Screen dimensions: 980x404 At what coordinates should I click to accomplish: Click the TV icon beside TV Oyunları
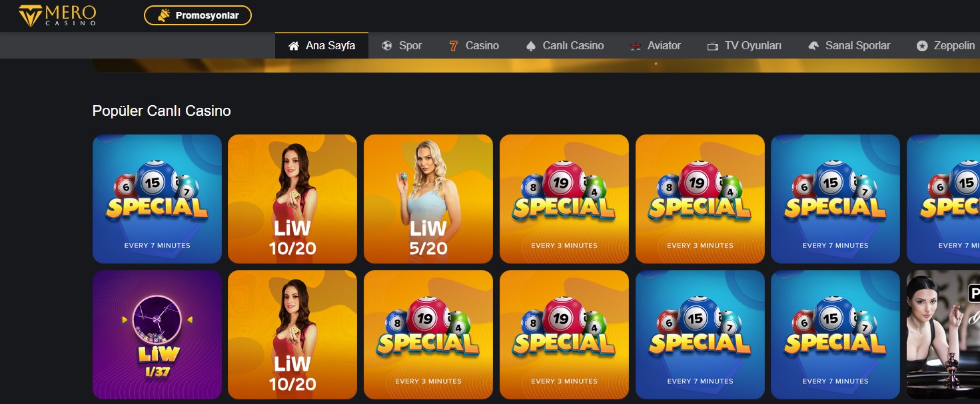pyautogui.click(x=713, y=46)
